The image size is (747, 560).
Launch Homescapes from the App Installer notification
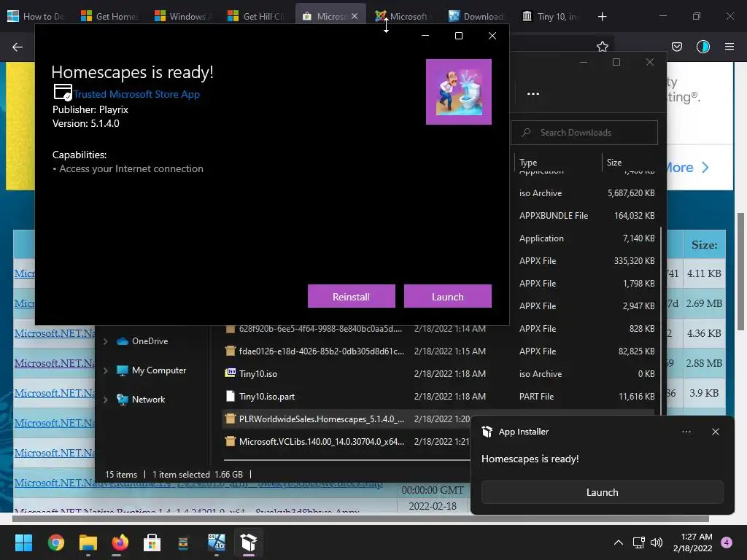[x=602, y=492]
